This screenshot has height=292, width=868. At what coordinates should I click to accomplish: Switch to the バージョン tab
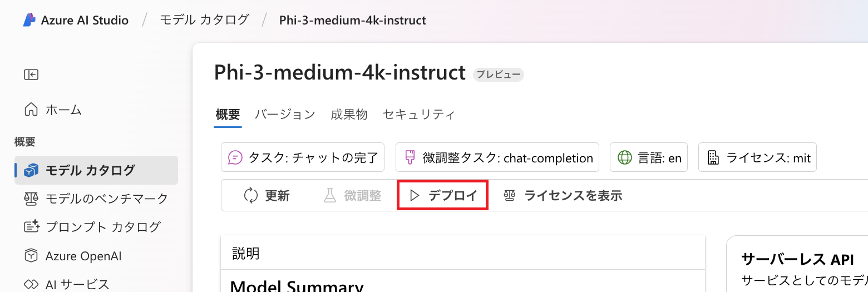pos(285,115)
